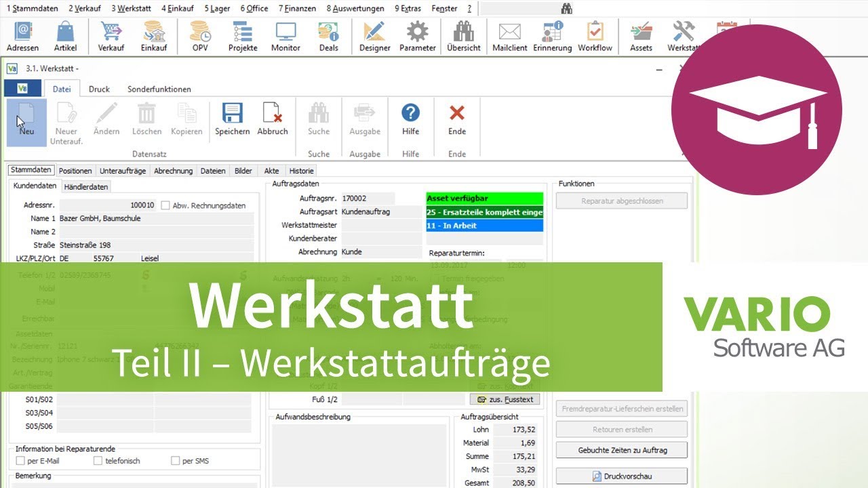Open the 7 Finanzen menu
This screenshot has height=488, width=868.
[297, 9]
